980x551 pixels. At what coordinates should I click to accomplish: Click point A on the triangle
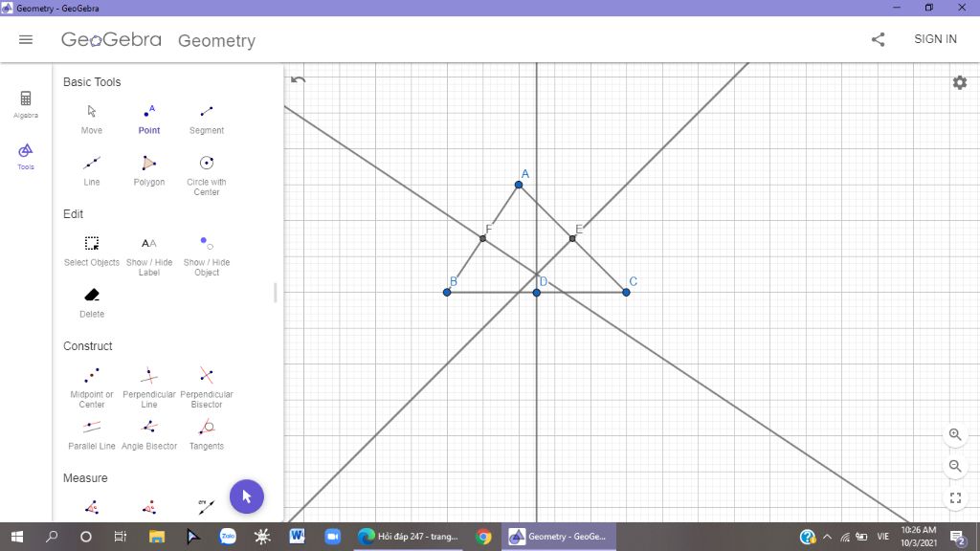coord(519,185)
